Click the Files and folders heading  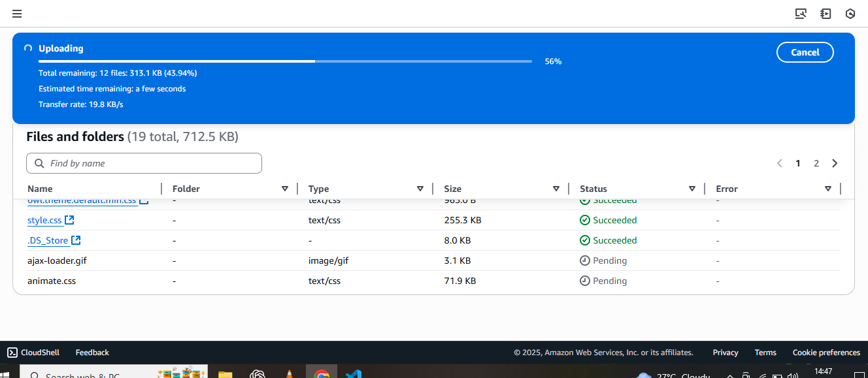(x=75, y=136)
